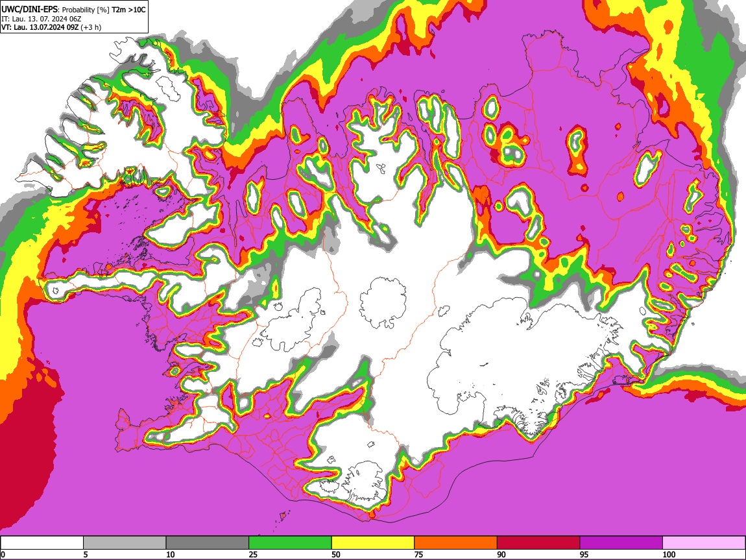Viewport: 746px width, 560px height.
Task: Pick the orange 75–90 legend swatch
Action: [456, 543]
